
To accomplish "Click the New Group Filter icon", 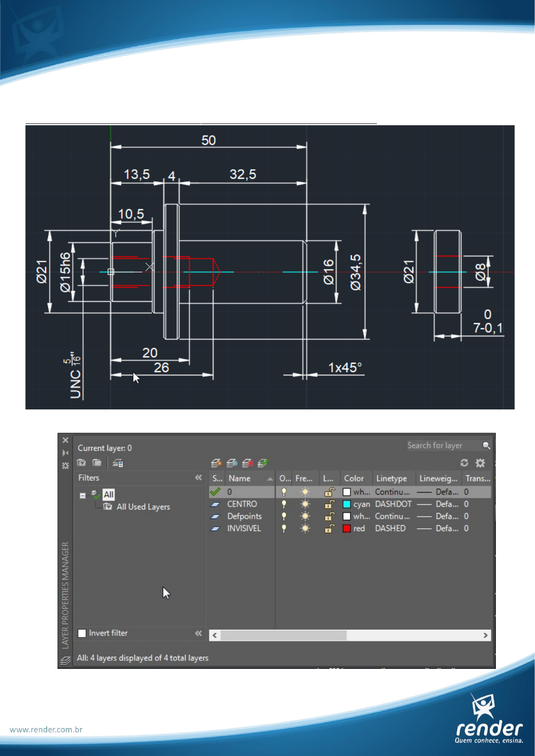I will 97,463.
